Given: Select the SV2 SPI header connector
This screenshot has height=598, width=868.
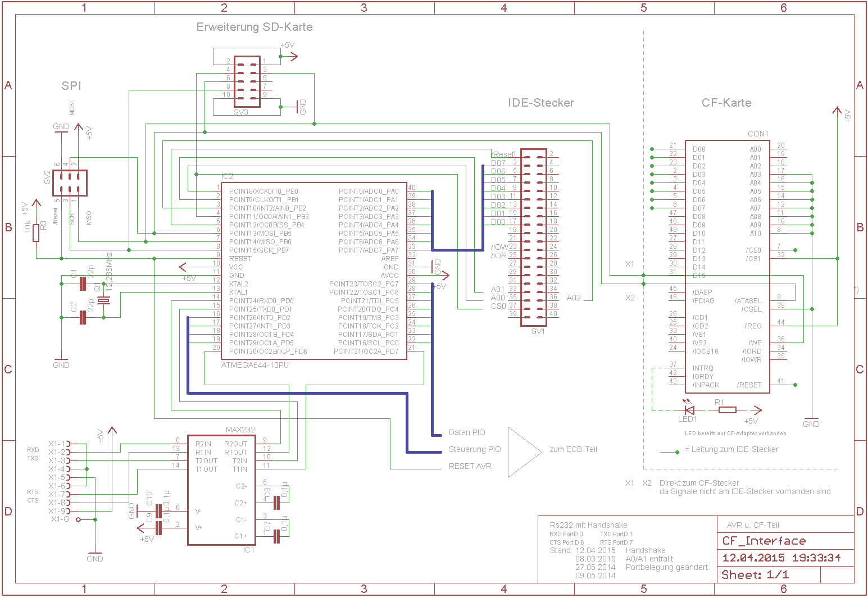Looking at the screenshot, I should pos(70,183).
